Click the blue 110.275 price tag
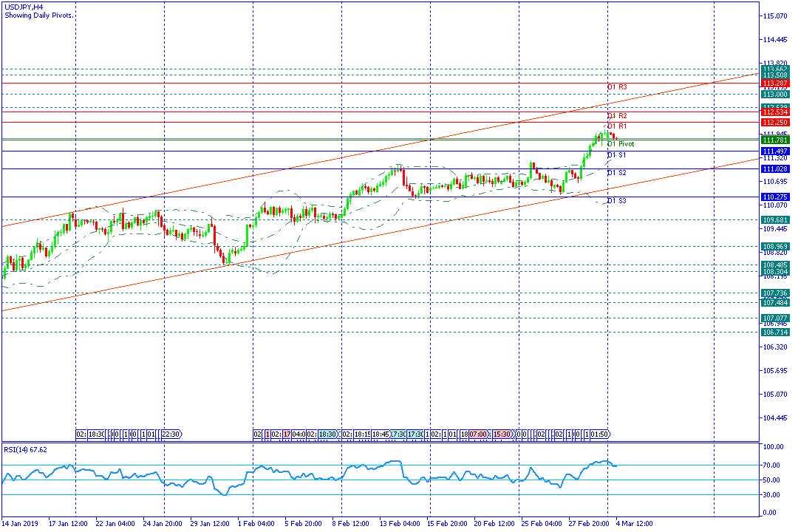 tap(774, 197)
